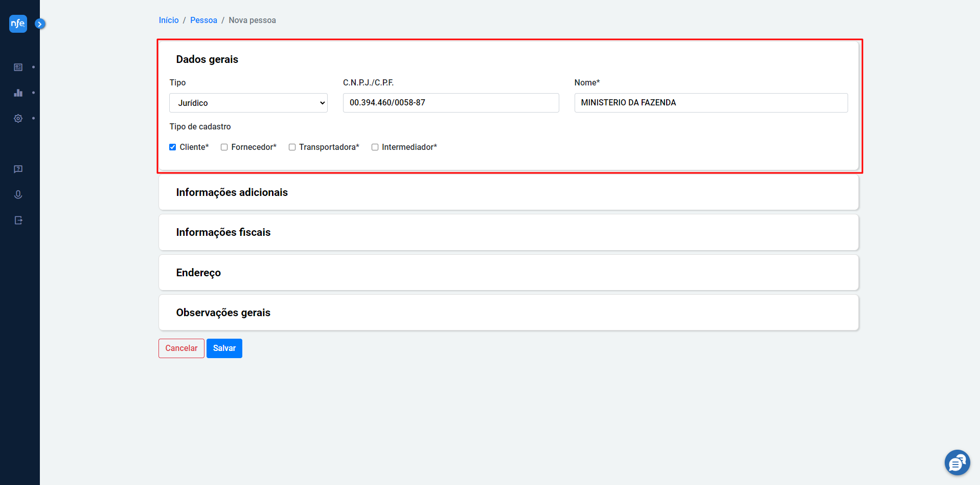This screenshot has width=980, height=485.
Task: Click the microphone sidebar icon
Action: (x=18, y=194)
